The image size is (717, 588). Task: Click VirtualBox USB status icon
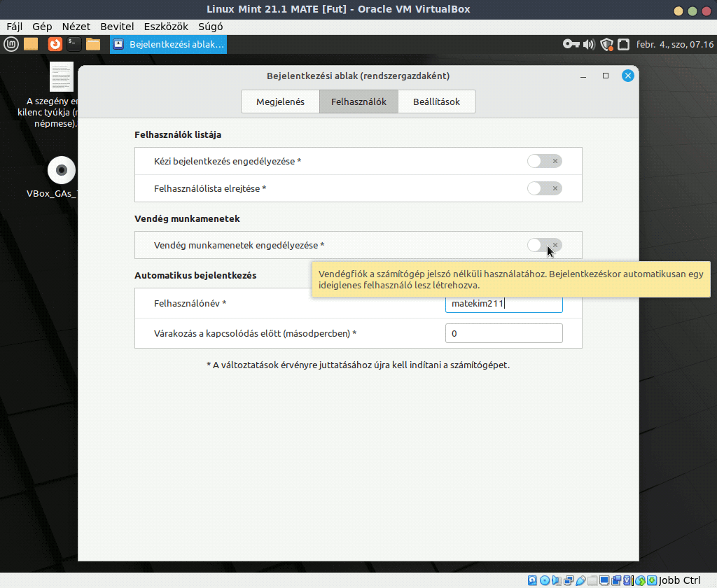pos(580,580)
